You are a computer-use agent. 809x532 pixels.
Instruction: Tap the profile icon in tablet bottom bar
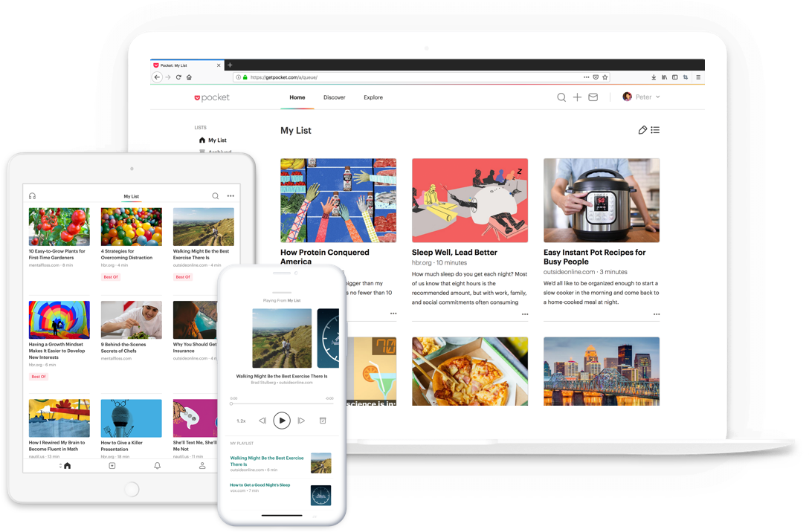tap(202, 466)
